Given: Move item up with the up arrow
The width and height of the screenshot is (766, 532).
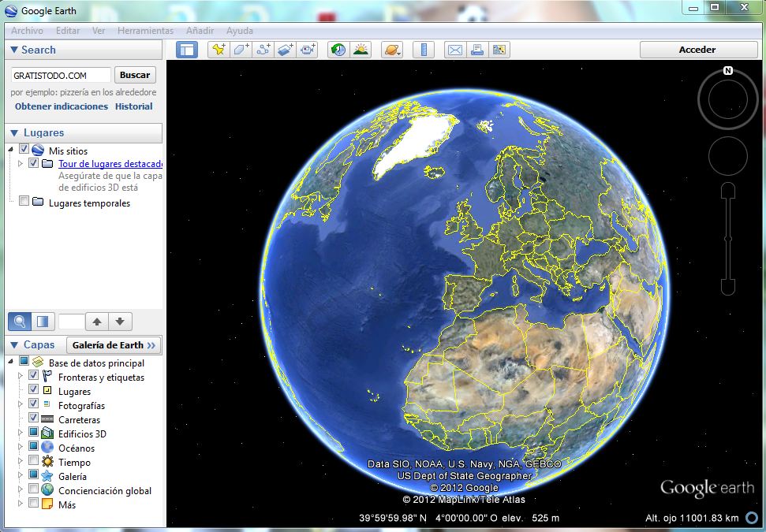Looking at the screenshot, I should pos(97,322).
